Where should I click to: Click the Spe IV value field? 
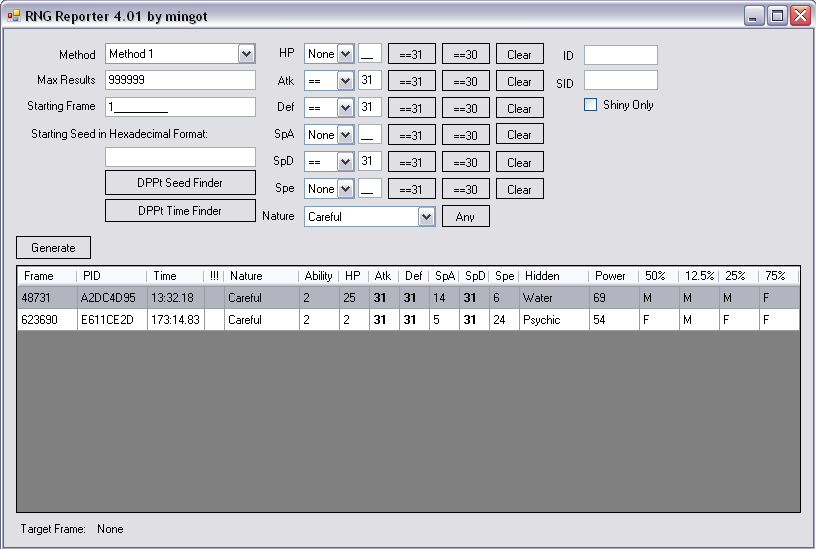pyautogui.click(x=369, y=189)
